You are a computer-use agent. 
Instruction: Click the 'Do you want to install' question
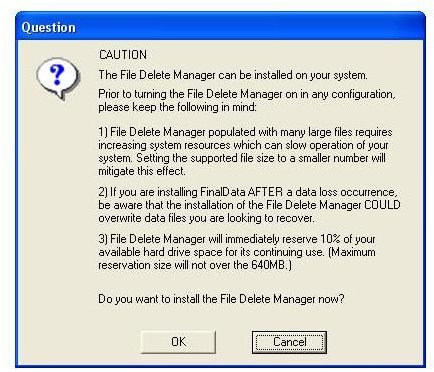pyautogui.click(x=221, y=299)
